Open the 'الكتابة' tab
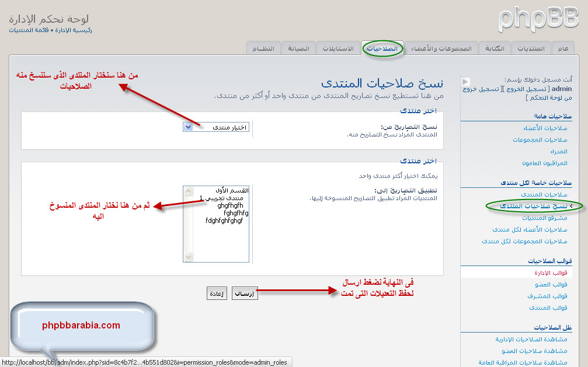Viewport: 588px width, 367px height. click(495, 48)
